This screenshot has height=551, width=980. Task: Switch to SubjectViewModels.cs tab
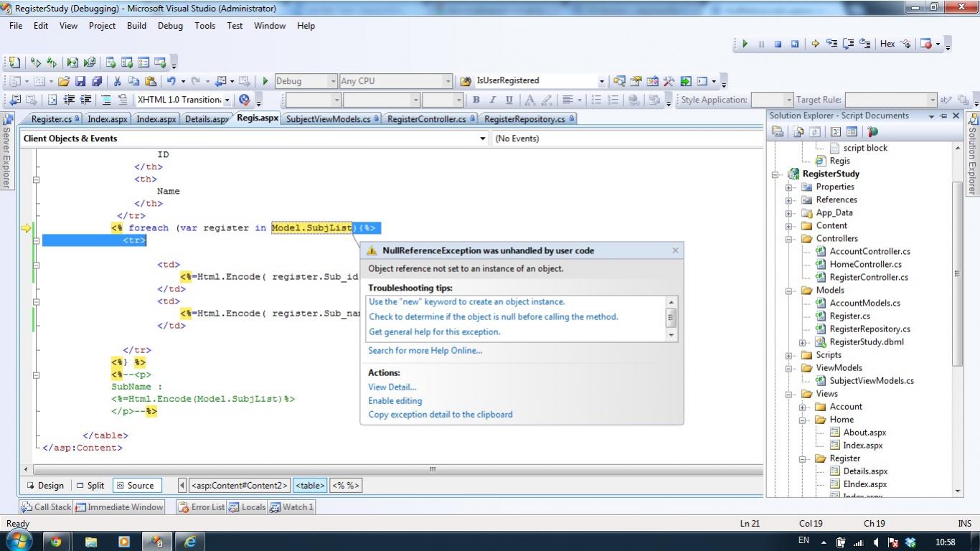click(x=331, y=119)
